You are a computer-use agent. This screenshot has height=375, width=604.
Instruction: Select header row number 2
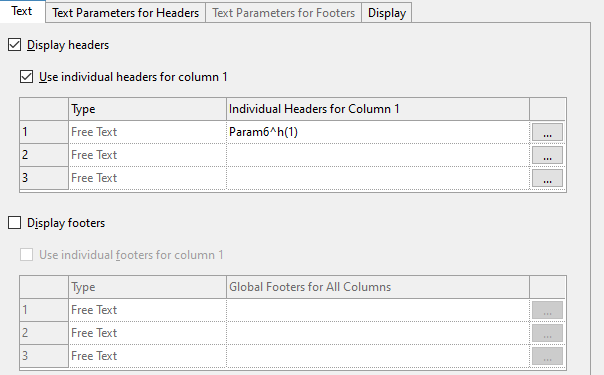tap(44, 155)
